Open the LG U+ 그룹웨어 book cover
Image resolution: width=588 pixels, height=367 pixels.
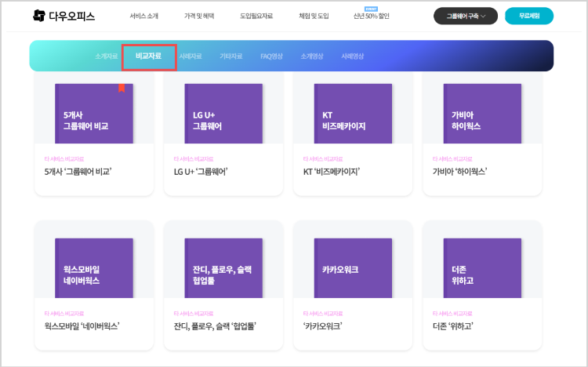click(223, 114)
